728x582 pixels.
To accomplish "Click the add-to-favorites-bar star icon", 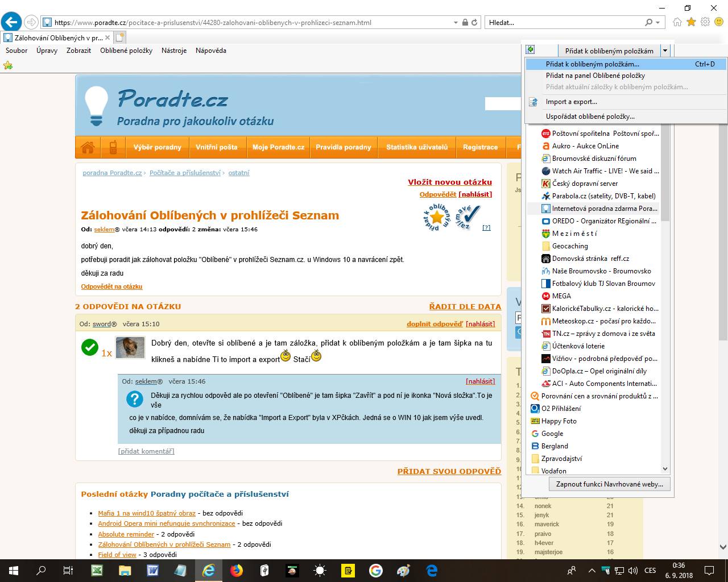I will pyautogui.click(x=8, y=65).
